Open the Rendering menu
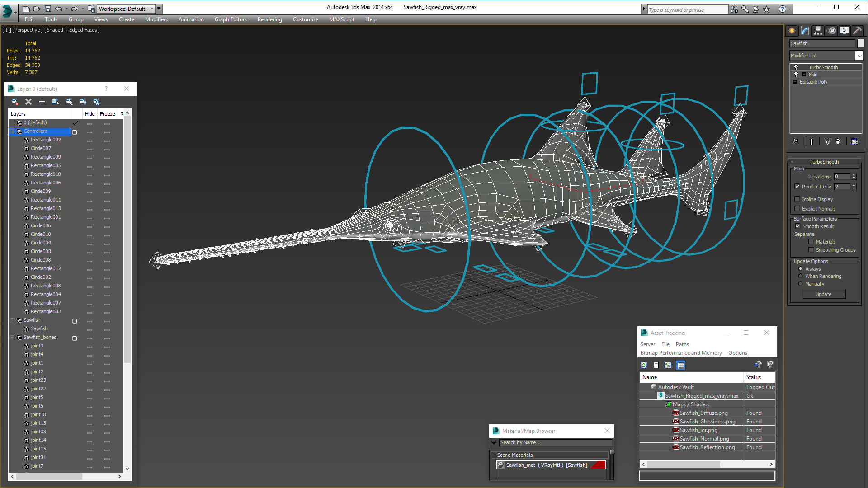The width and height of the screenshot is (868, 488). tap(269, 19)
